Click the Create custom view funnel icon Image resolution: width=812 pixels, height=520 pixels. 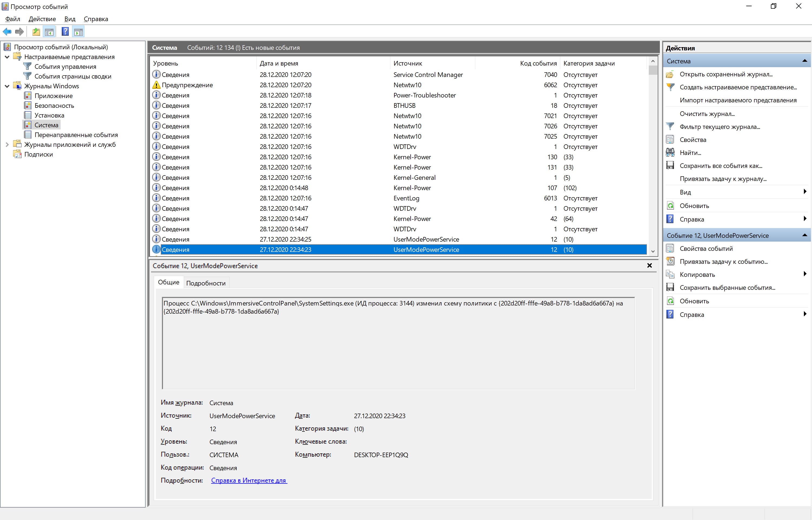tap(670, 87)
